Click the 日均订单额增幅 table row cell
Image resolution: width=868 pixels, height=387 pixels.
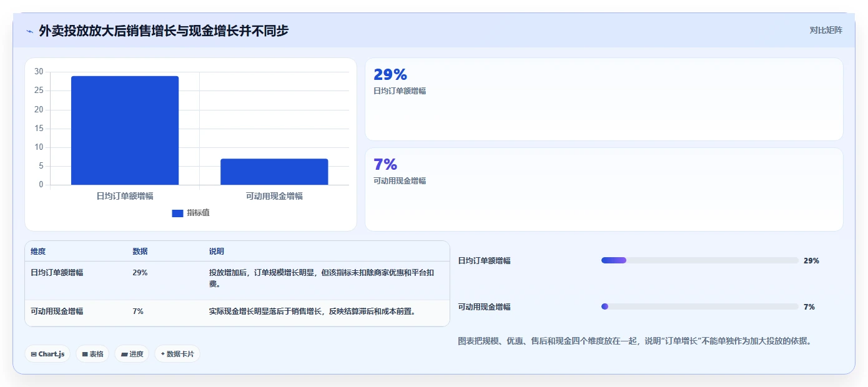pos(57,273)
